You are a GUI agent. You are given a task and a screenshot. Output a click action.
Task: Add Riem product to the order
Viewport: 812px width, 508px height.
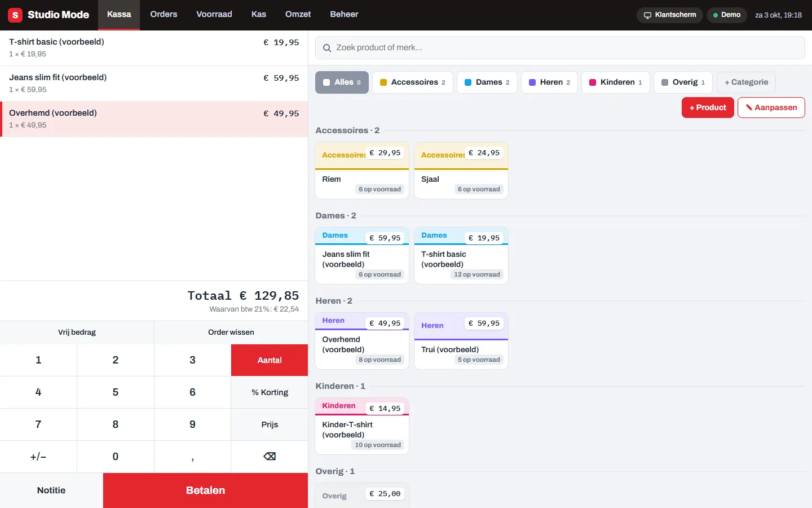point(362,170)
